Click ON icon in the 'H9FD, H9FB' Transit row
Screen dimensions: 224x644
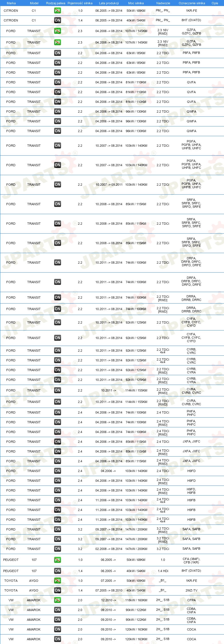[x=58, y=490]
